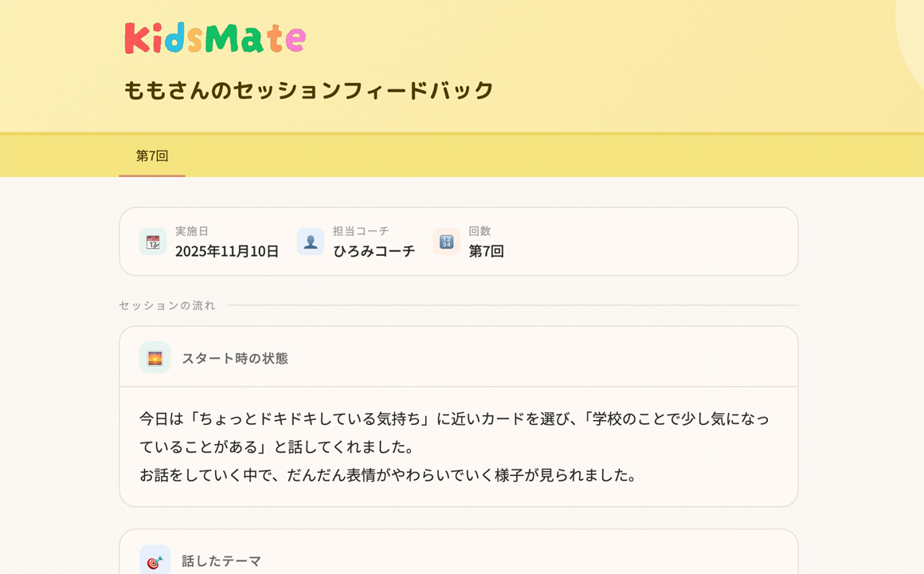Click the sentence starting with お話をしていく中で
The width and height of the screenshot is (924, 574).
pos(389,475)
